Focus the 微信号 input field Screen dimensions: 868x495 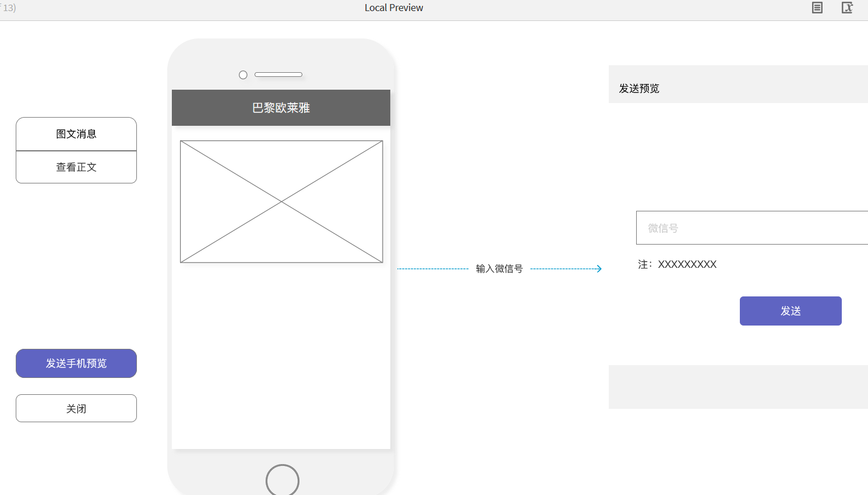(752, 228)
